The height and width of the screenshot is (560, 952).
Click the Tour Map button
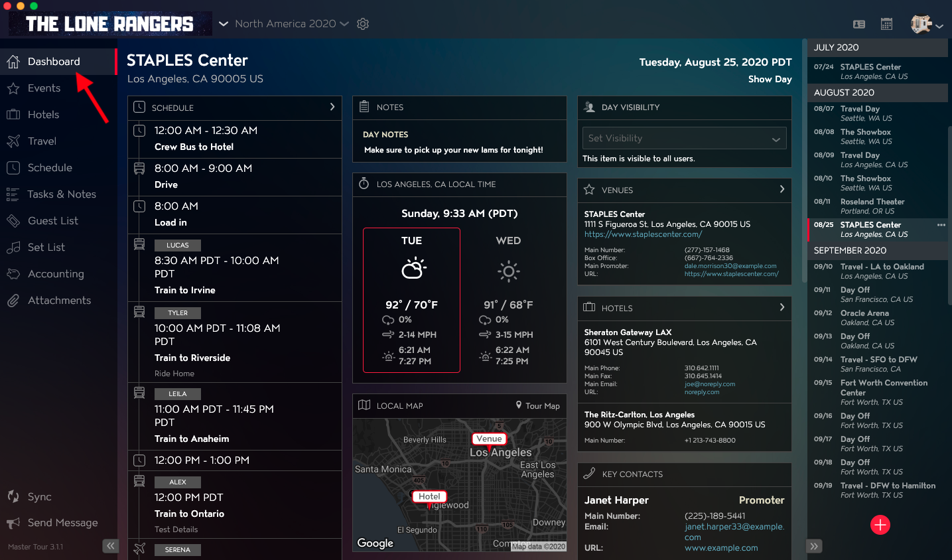point(538,405)
